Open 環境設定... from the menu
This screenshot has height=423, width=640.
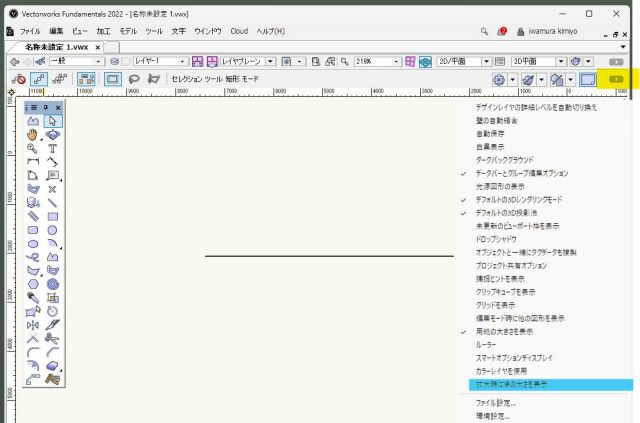click(x=494, y=415)
